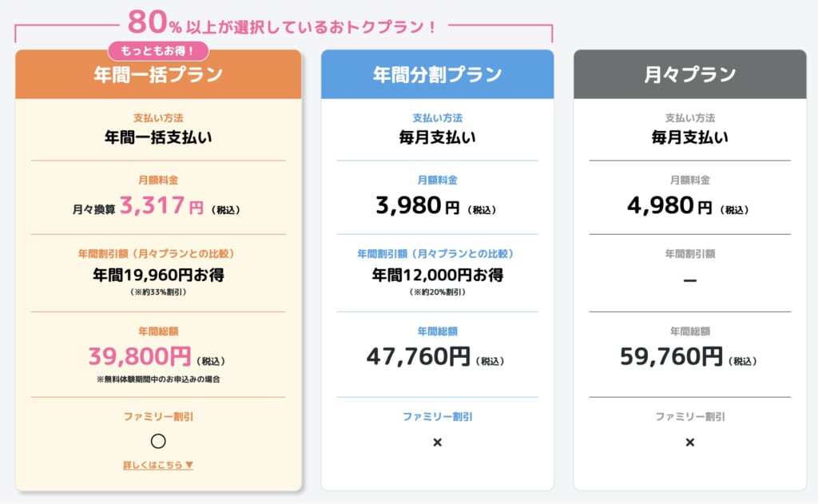Click the 3,980円 monthly price
The width and height of the screenshot is (818, 504).
[417, 207]
